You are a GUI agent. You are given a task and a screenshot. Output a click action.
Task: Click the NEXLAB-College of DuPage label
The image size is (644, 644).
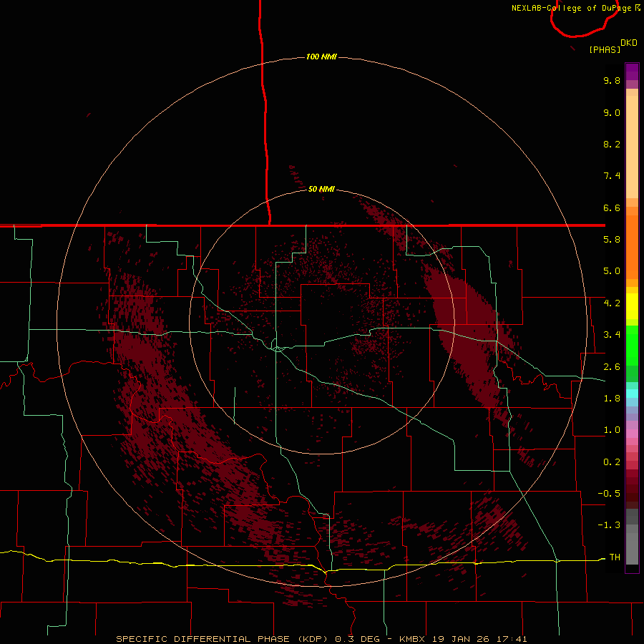click(575, 8)
